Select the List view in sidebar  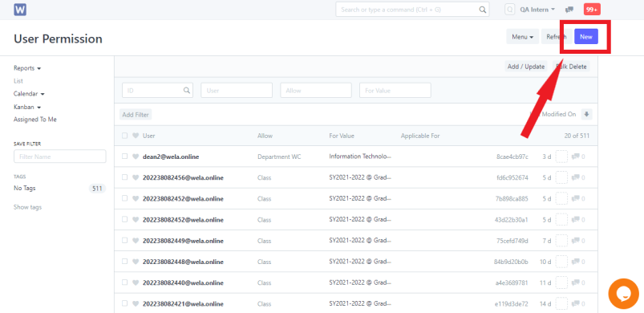18,81
